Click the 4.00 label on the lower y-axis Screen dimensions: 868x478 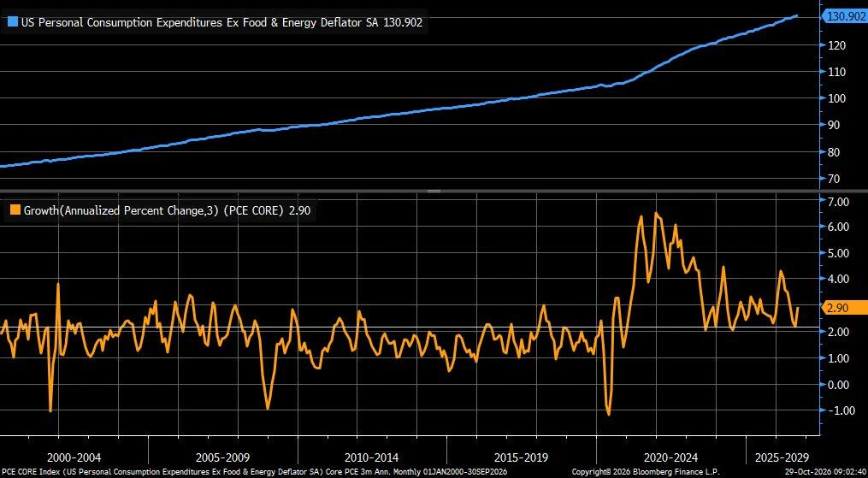click(x=838, y=280)
